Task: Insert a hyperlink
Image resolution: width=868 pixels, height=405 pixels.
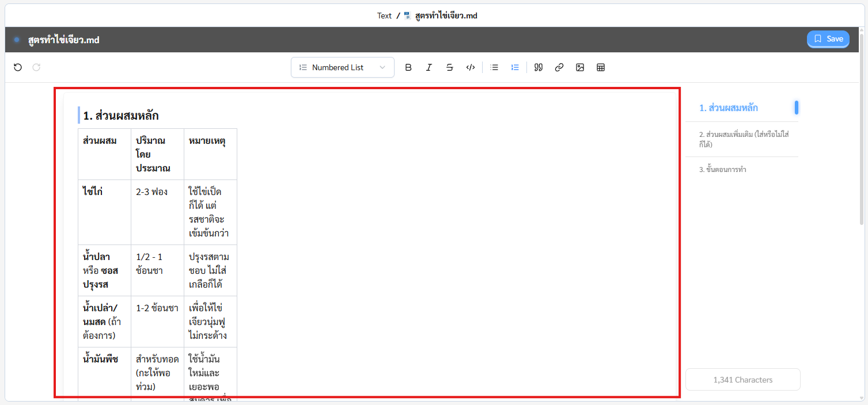Action: tap(559, 67)
